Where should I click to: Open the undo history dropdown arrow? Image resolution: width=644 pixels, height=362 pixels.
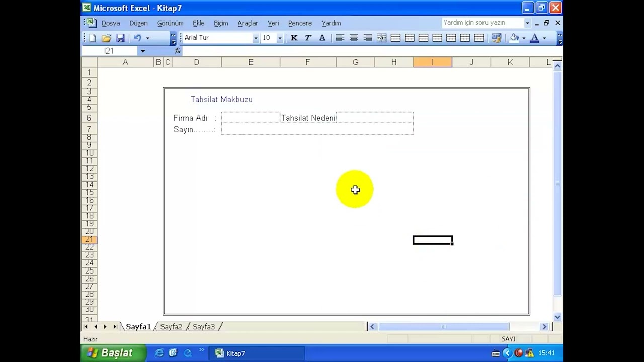[x=147, y=38]
